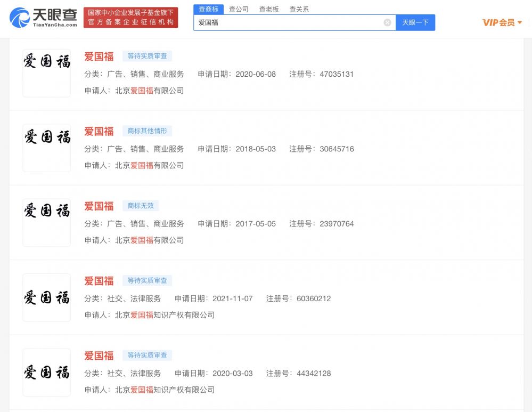Open 爱国福 title link dated 2020-03-03

(x=99, y=356)
